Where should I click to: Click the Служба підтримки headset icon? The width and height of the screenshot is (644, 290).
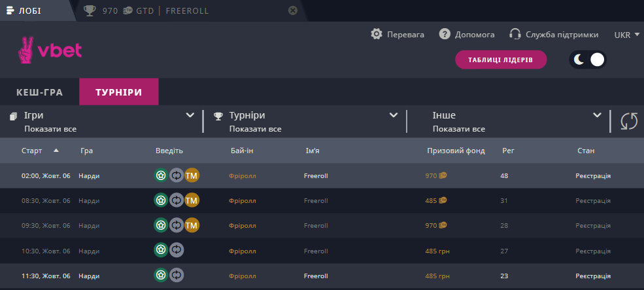(x=515, y=34)
